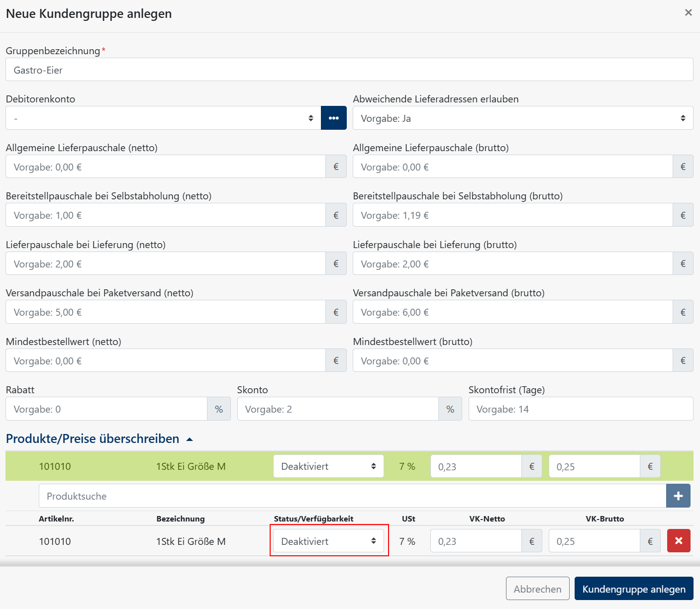Click the Rabatt percentage field

click(106, 409)
